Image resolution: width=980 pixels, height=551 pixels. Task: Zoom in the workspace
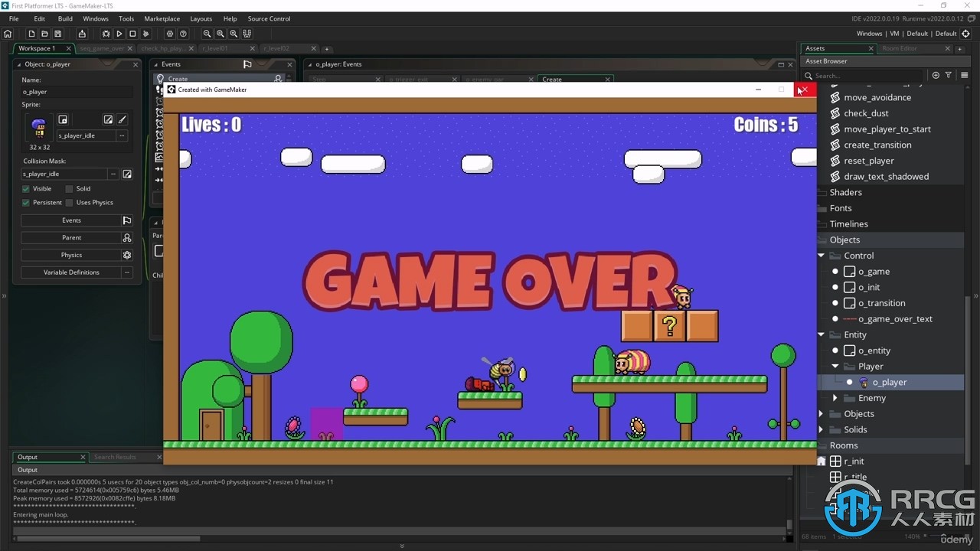pos(234,34)
